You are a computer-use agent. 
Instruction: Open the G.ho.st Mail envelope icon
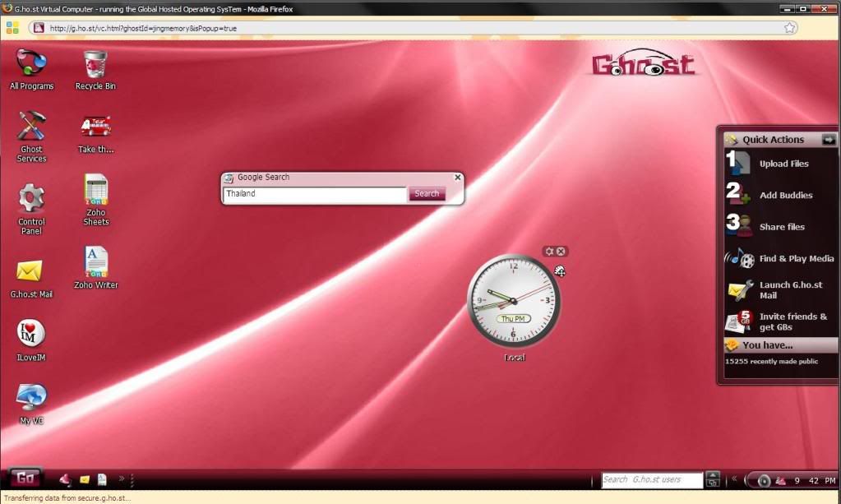coord(31,278)
